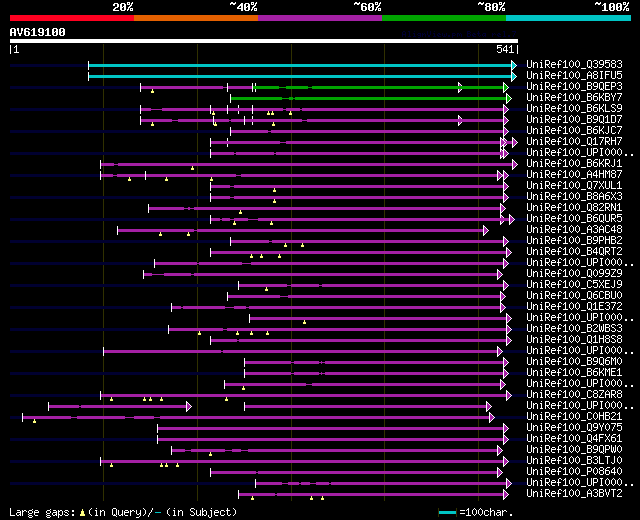Image resolution: width=640 pixels, height=520 pixels.
Task: Select the UniRef100_P08640 label
Action: pos(574,472)
